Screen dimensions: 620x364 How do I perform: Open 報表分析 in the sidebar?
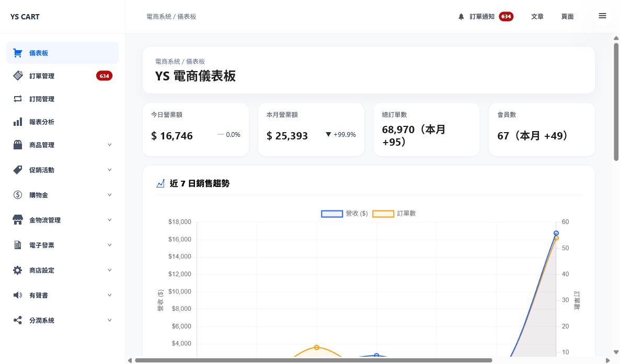(x=63, y=122)
